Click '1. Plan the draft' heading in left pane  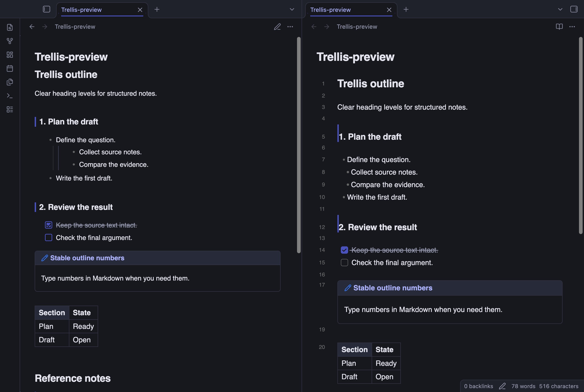(x=69, y=122)
